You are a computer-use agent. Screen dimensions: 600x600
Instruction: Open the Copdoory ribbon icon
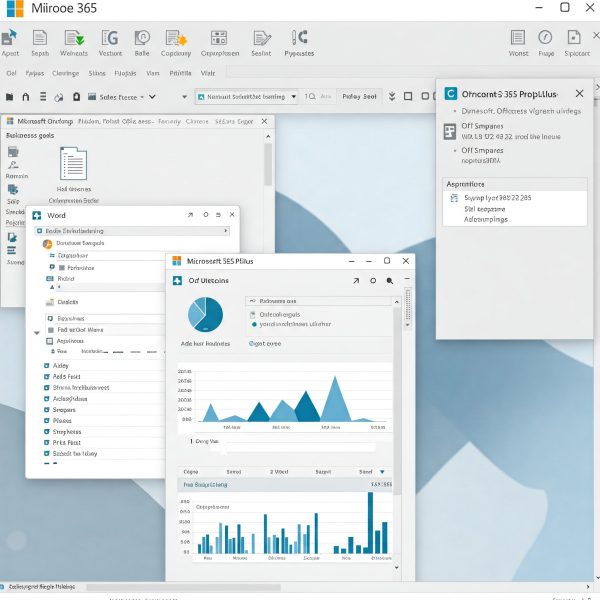click(176, 38)
